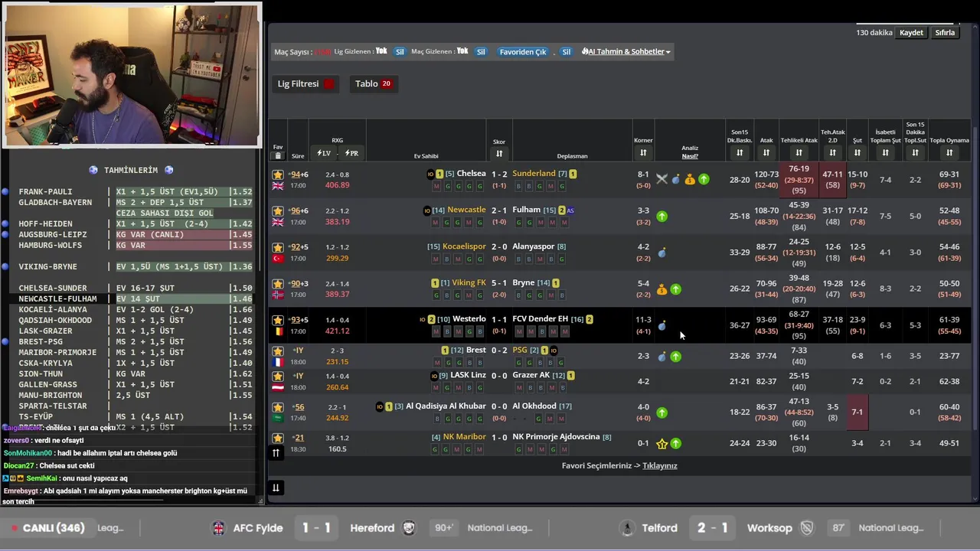Sort by Son 15 Dakika Topl.Sut column
This screenshot has height=551, width=980.
[x=915, y=153]
